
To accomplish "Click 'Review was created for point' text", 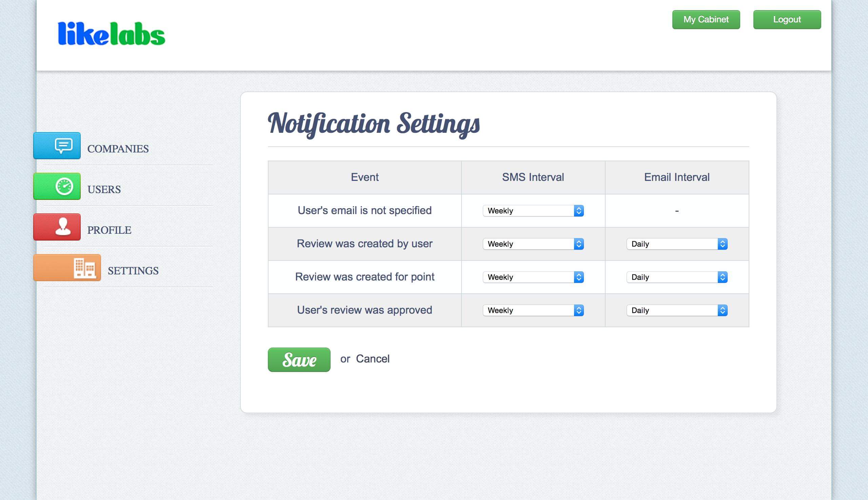I will coord(364,277).
